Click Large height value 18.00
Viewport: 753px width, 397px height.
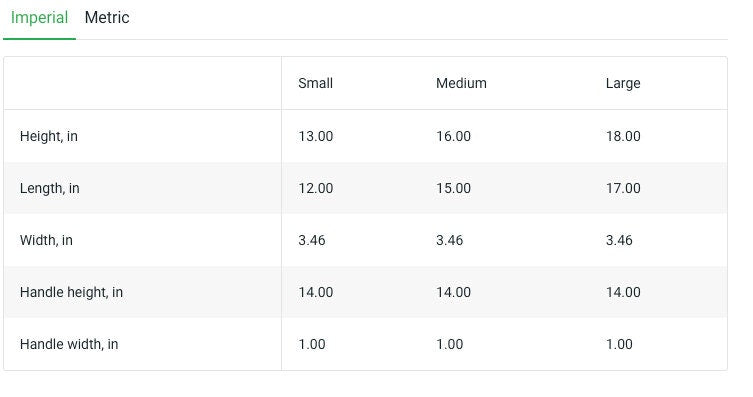pos(623,136)
